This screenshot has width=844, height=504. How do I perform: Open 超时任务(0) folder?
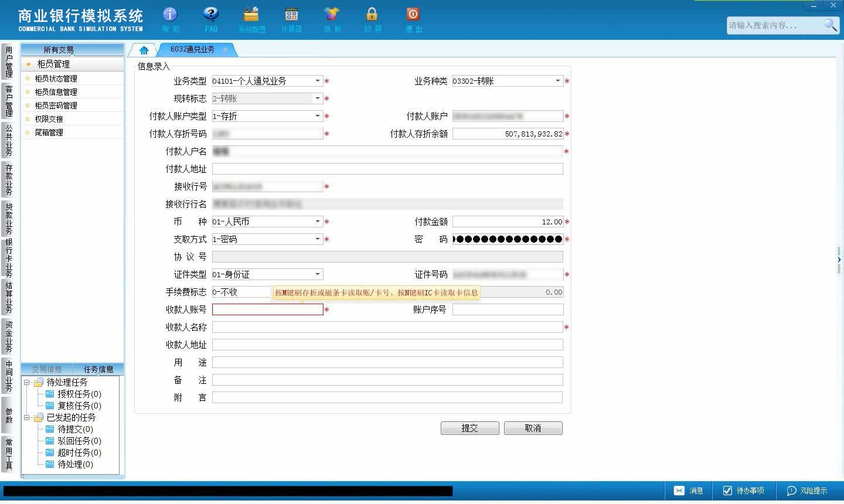tap(73, 452)
